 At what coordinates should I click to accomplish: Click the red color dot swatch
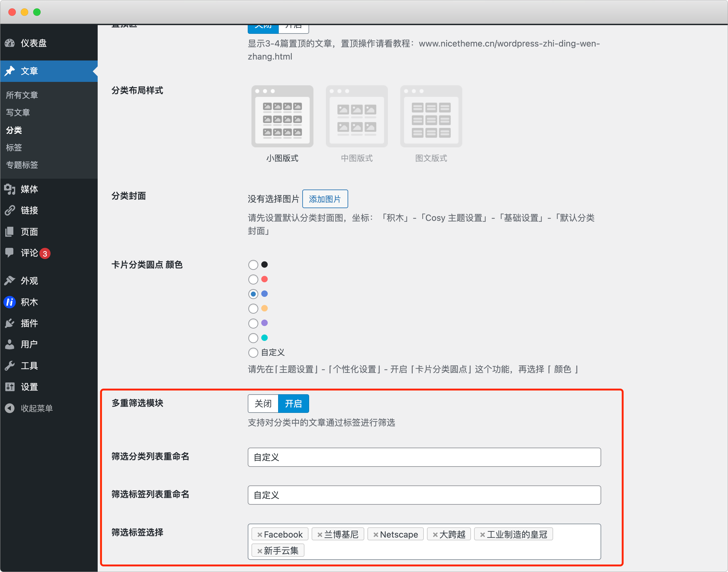click(x=264, y=279)
